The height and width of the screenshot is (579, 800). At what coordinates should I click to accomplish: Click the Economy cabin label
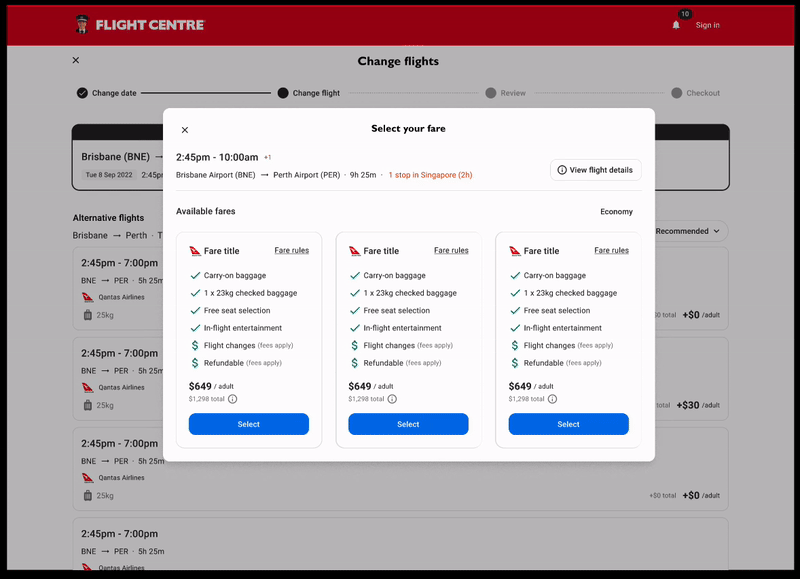[616, 212]
